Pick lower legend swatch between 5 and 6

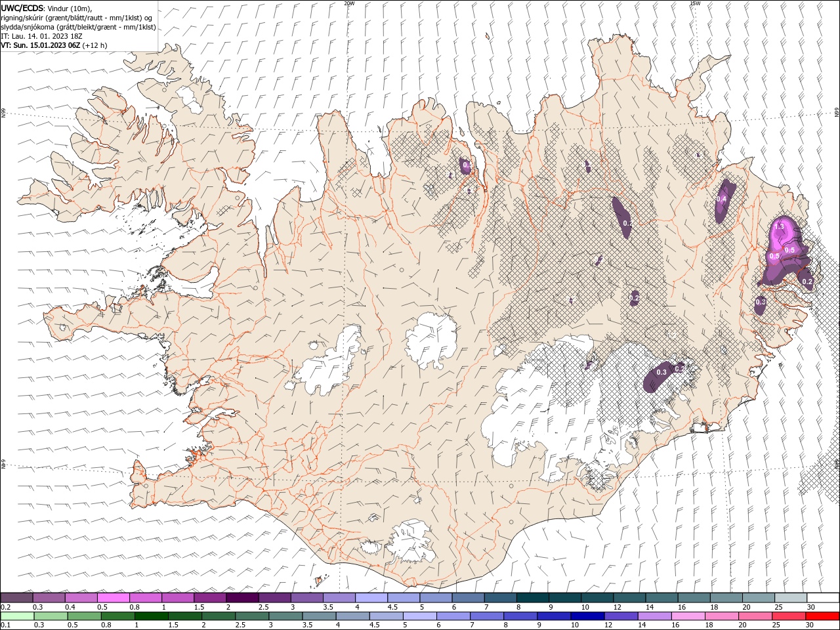coord(419,616)
